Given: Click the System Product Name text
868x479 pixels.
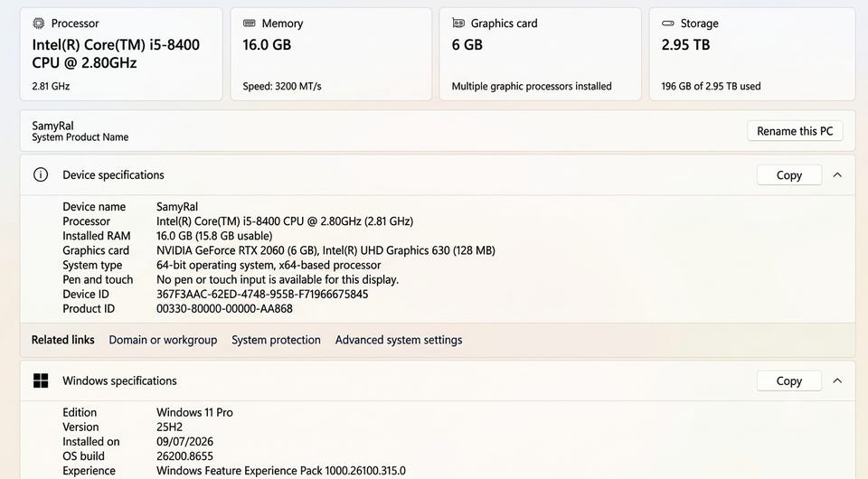Looking at the screenshot, I should (80, 137).
